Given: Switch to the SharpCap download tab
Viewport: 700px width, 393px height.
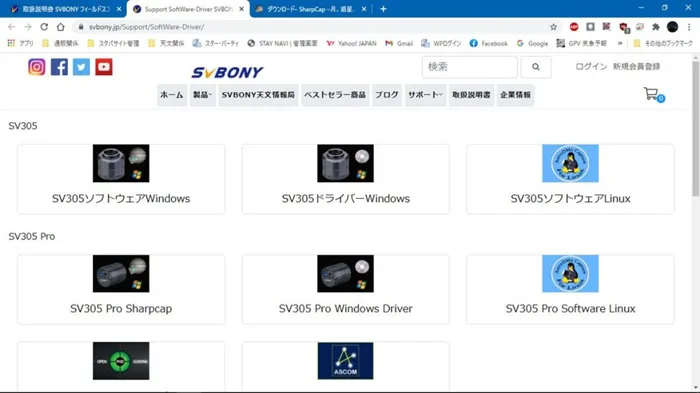Looking at the screenshot, I should point(311,9).
